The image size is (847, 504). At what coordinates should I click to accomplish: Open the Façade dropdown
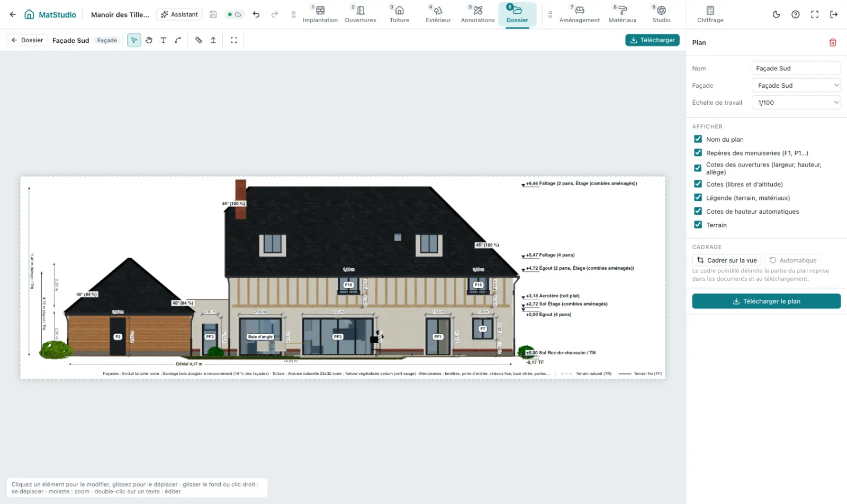[x=796, y=85]
